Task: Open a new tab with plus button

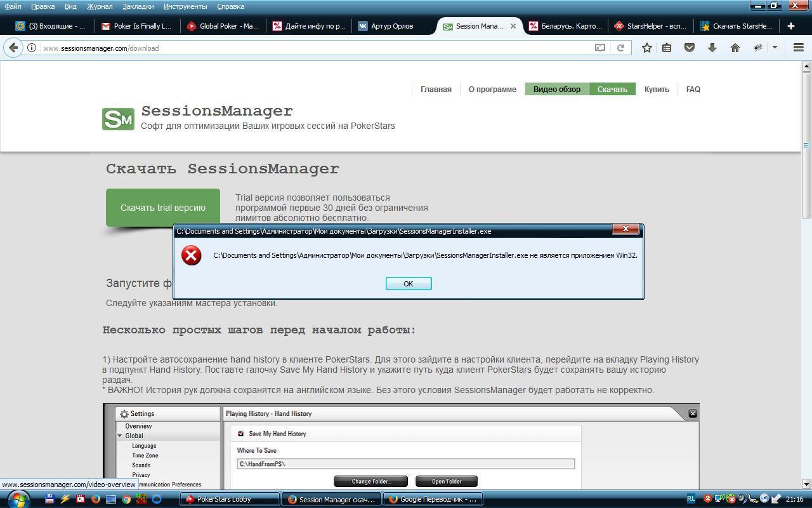Action: click(x=790, y=26)
